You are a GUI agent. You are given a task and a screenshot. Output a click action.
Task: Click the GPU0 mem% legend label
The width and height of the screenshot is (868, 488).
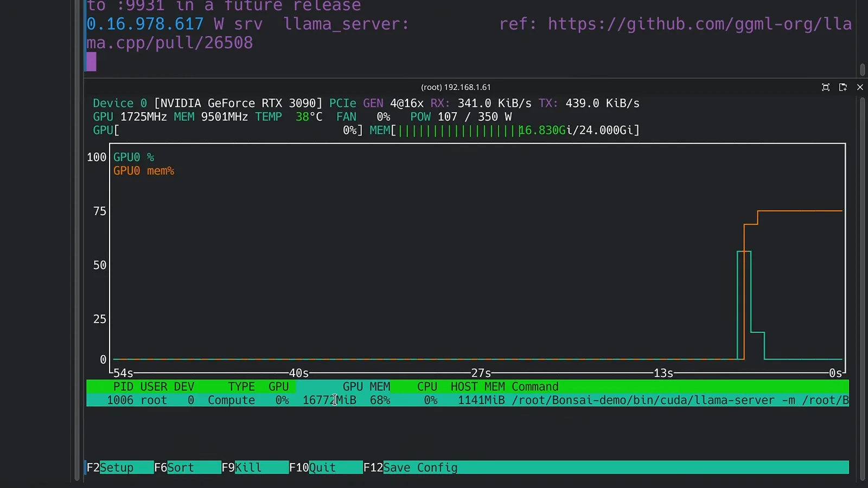[x=144, y=171]
